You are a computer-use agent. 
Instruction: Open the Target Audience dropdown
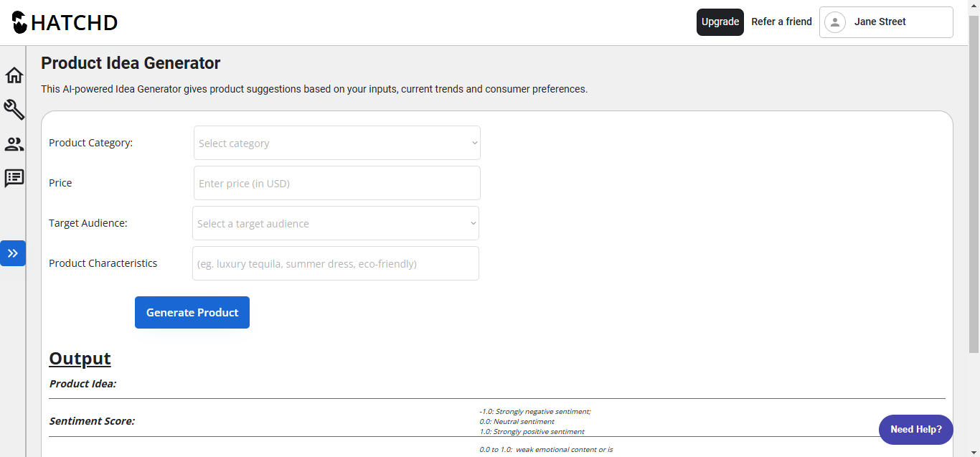pos(336,223)
